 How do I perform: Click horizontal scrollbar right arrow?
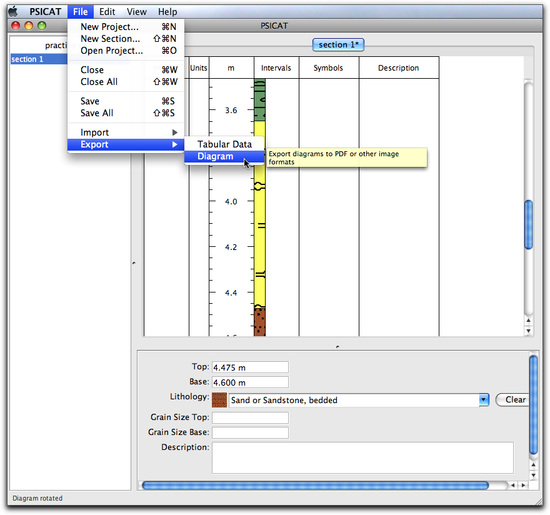pyautogui.click(x=523, y=486)
